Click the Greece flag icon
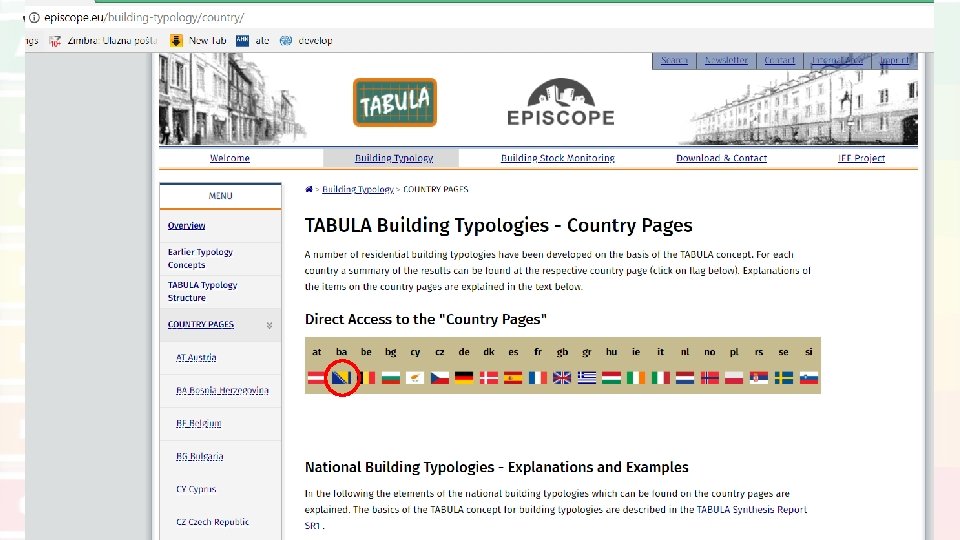960x540 pixels. tap(587, 378)
